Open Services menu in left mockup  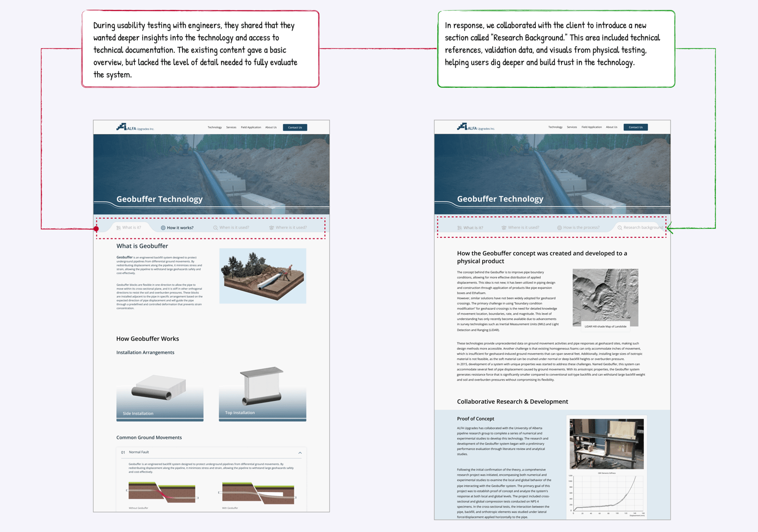click(231, 127)
